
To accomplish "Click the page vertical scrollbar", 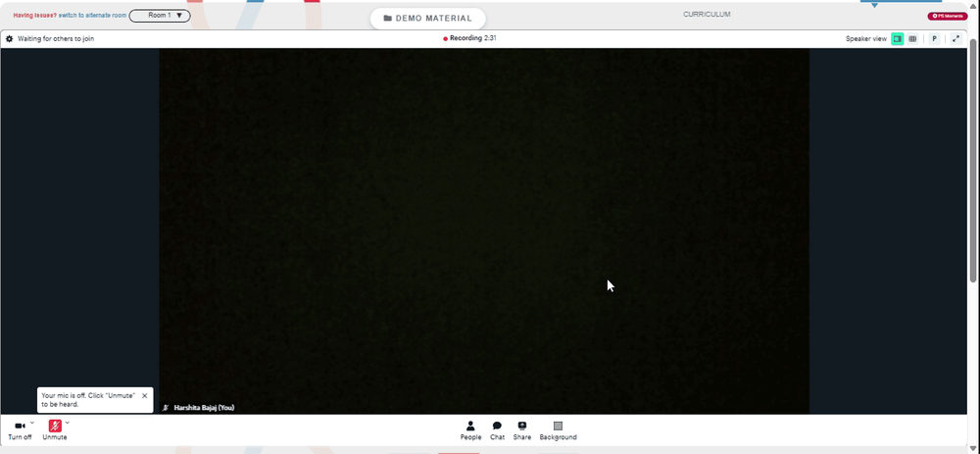I will pyautogui.click(x=973, y=160).
